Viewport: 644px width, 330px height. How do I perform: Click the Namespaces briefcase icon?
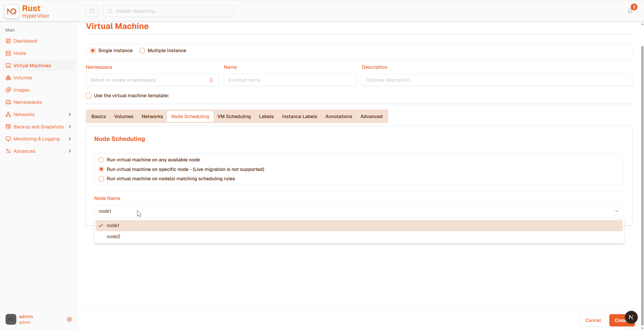(8, 102)
